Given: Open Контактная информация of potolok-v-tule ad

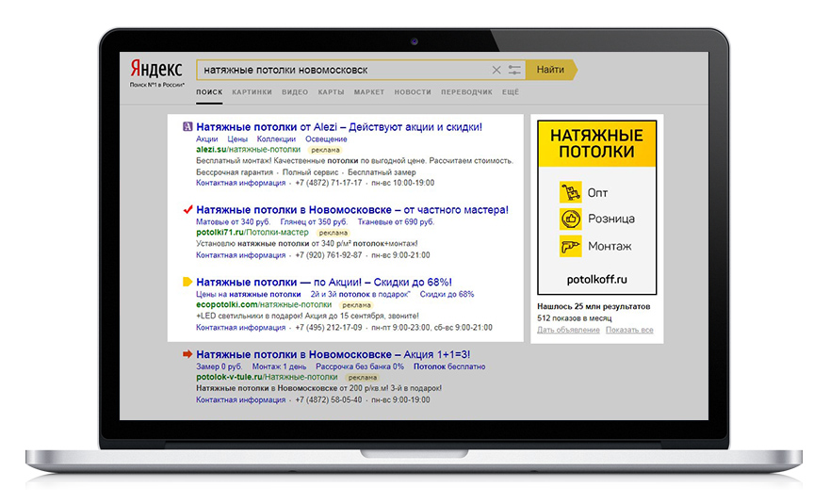Looking at the screenshot, I should tap(241, 399).
